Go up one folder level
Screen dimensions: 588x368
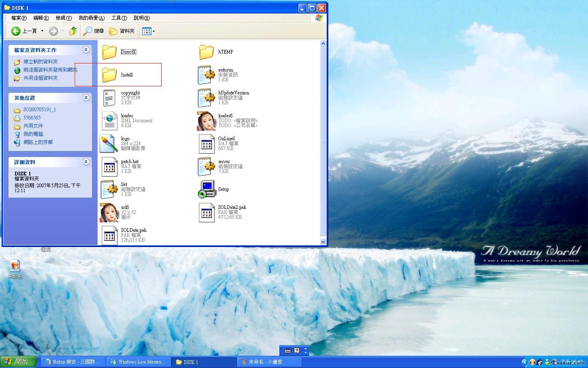(73, 31)
